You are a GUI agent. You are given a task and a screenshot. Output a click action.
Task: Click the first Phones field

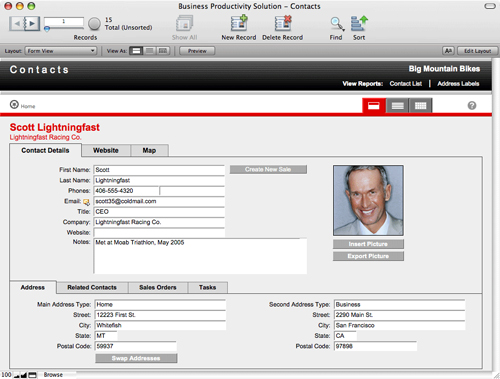(x=126, y=191)
